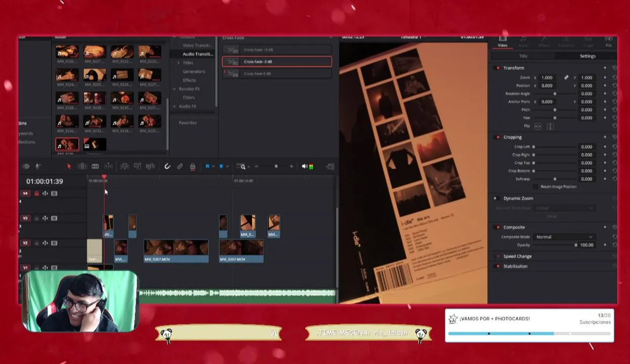The width and height of the screenshot is (630, 364).
Task: Unlock track V4 using red lock
Action: tap(36, 193)
